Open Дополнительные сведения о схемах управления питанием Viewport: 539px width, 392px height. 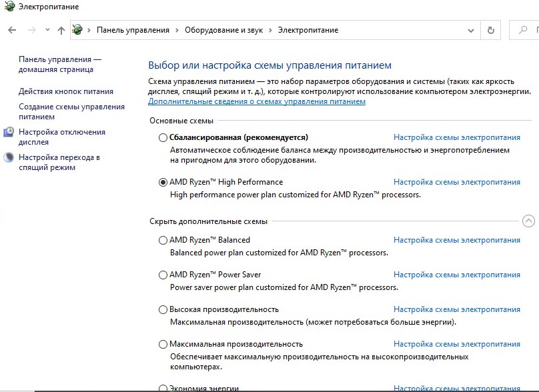click(257, 102)
